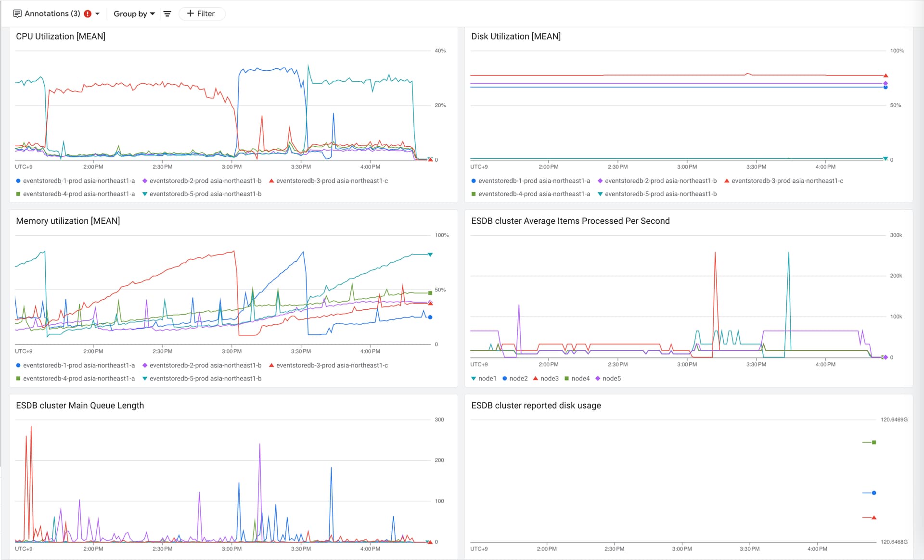Click UTC+9 label in Main Queue Length chart

tap(24, 549)
